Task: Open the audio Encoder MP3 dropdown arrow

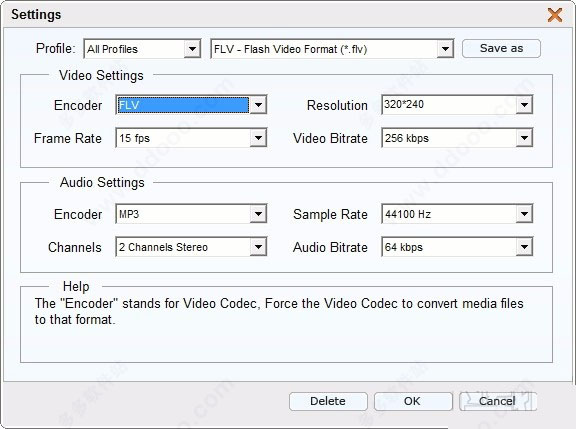Action: click(x=258, y=214)
